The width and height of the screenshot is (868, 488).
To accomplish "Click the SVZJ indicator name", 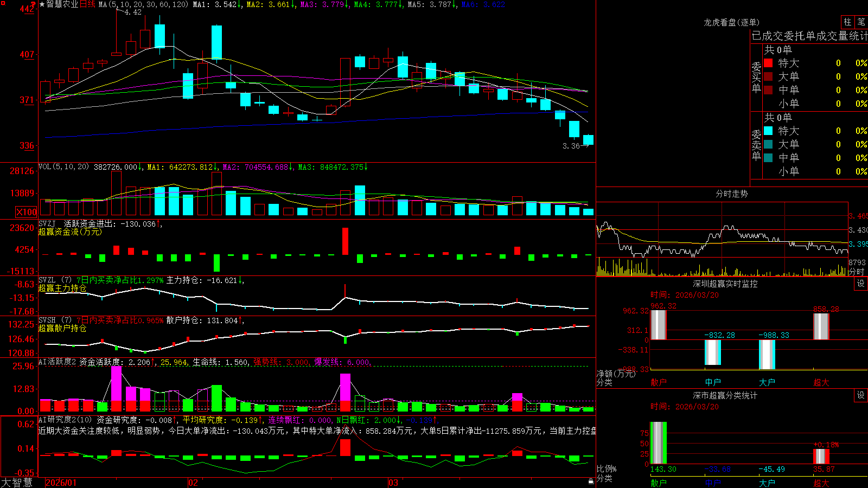I will [x=47, y=223].
